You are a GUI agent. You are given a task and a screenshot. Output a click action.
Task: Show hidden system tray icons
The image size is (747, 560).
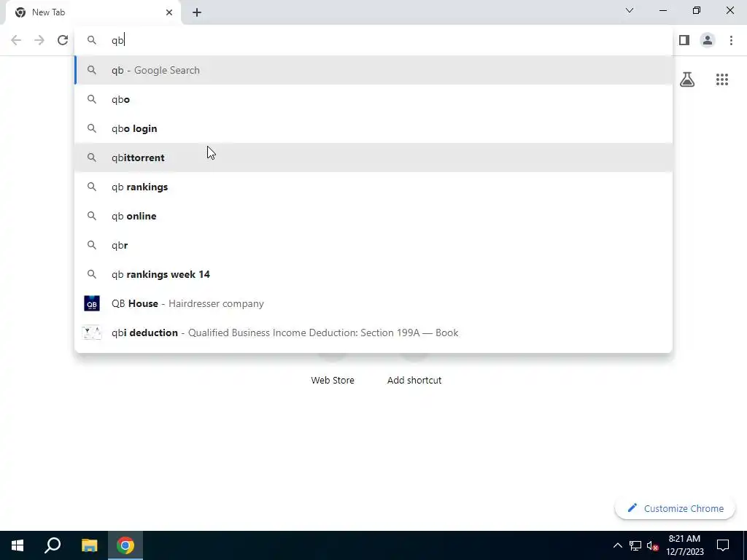click(617, 545)
